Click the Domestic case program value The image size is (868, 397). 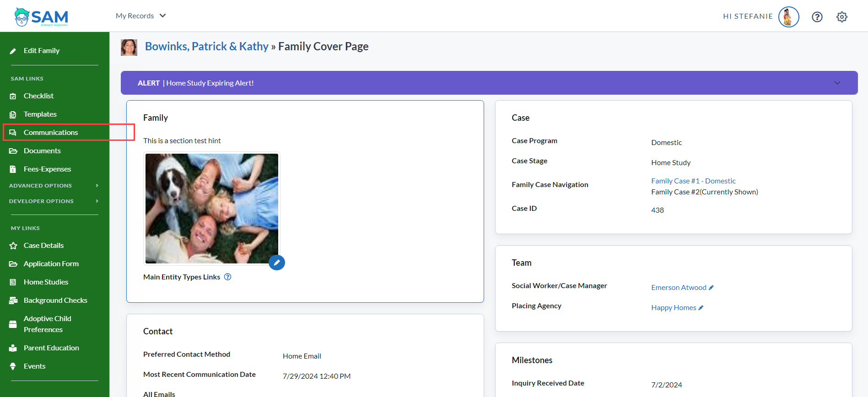667,143
